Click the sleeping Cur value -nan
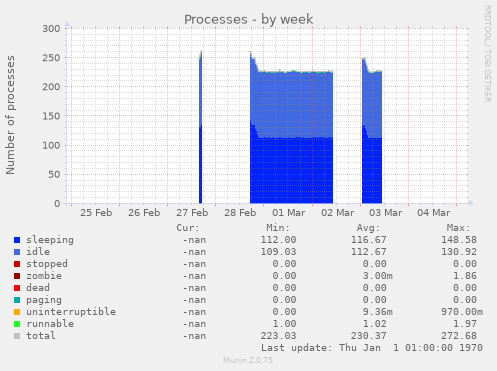The width and height of the screenshot is (497, 371). 194,240
